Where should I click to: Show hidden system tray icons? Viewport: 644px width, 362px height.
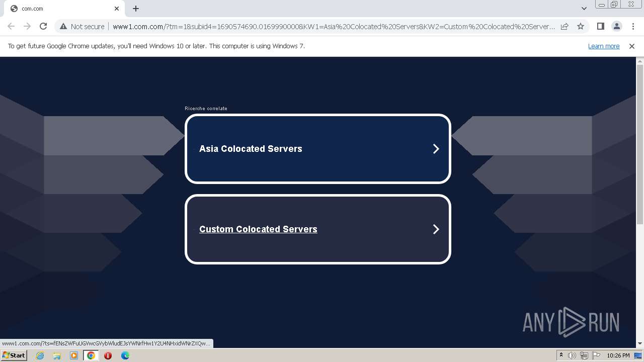(x=561, y=355)
